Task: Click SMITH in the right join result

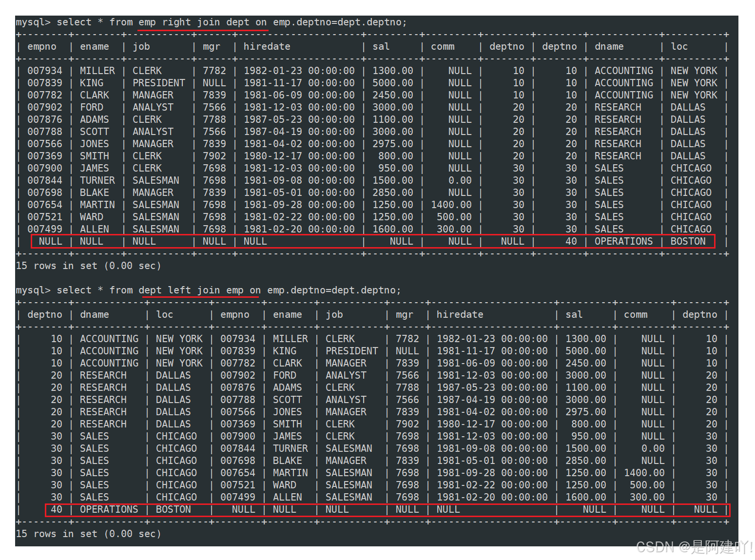Action: pyautogui.click(x=95, y=156)
